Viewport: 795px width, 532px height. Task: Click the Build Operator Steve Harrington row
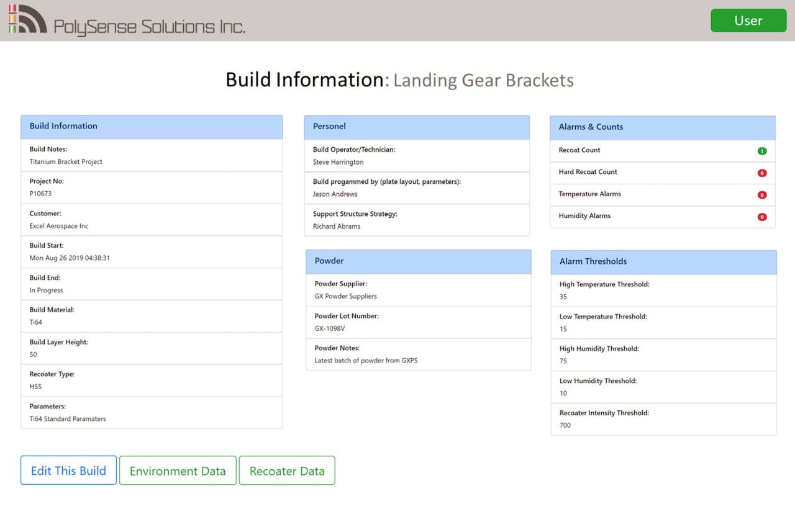417,156
